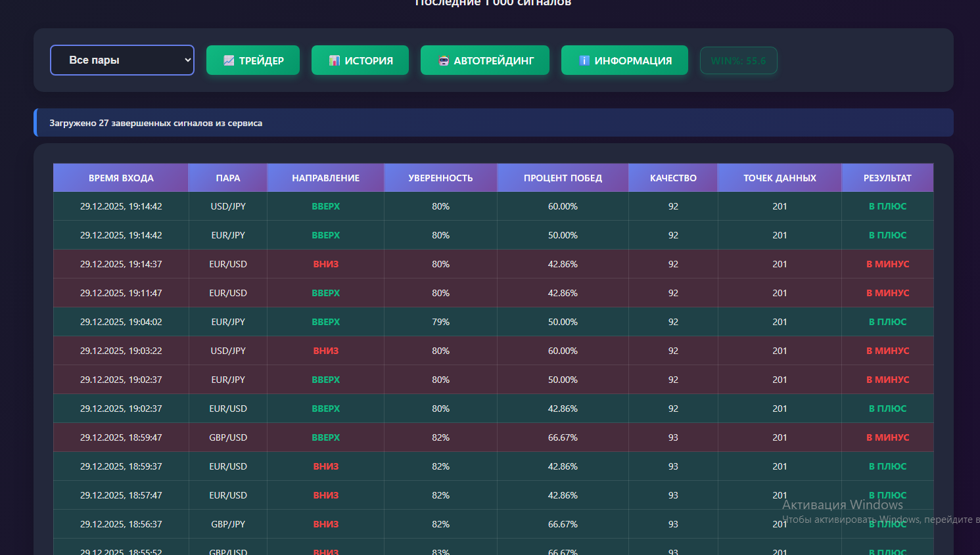Click 'В МИНУС' result in the 19:03:22 row
Viewport: 980px width, 555px height.
coord(887,351)
